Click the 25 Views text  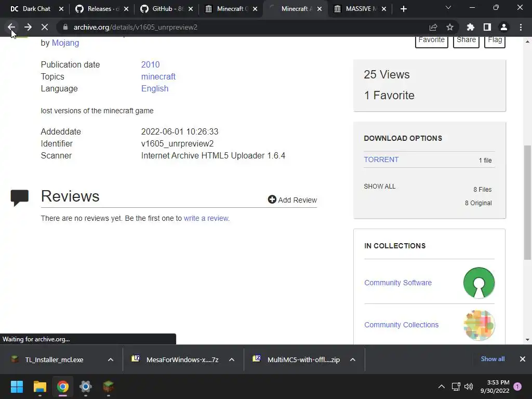pos(387,74)
